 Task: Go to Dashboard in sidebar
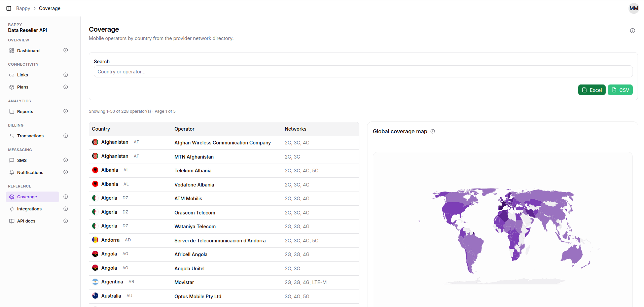[33, 50]
